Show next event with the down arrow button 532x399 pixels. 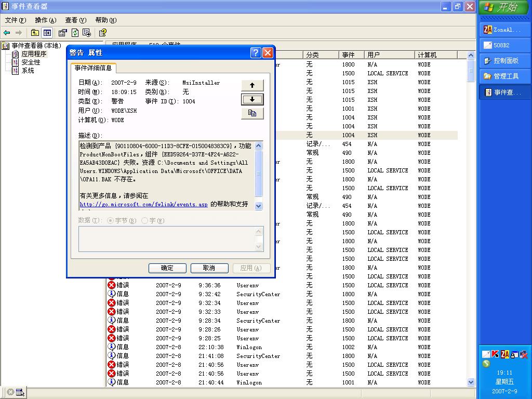coord(252,99)
